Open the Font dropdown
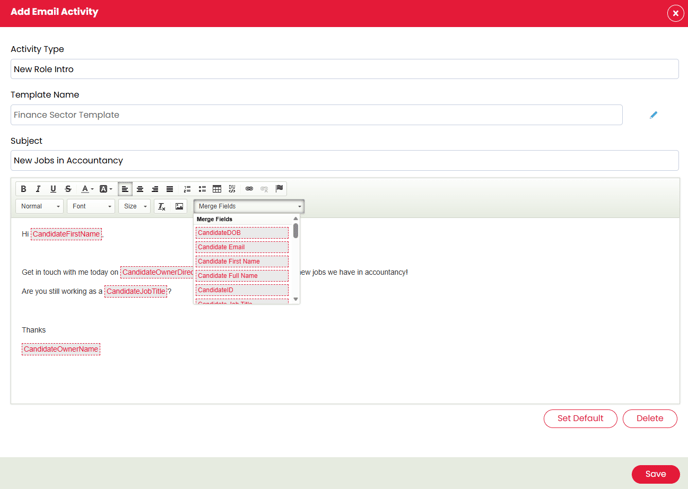 pyautogui.click(x=90, y=207)
